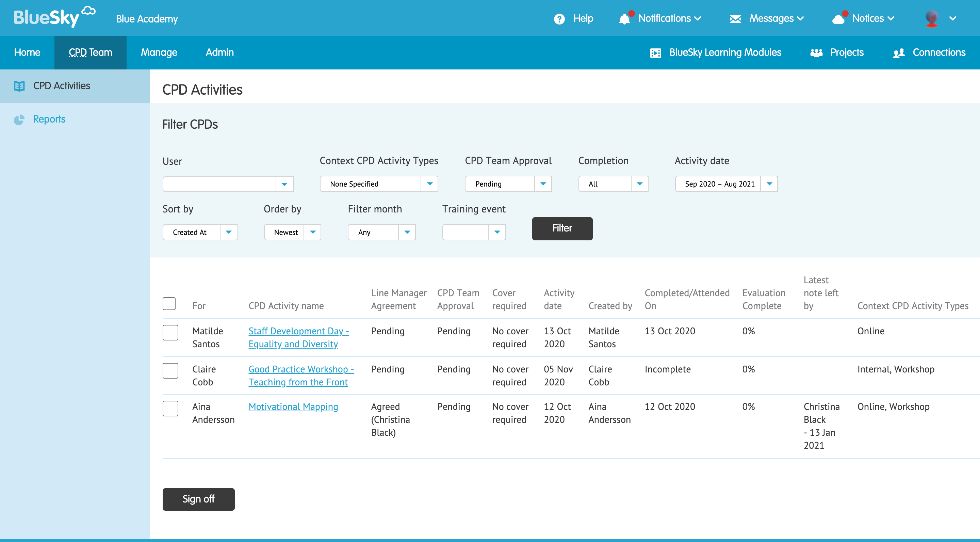Select CPD Activities in the sidebar
The height and width of the screenshot is (542, 980).
point(75,86)
